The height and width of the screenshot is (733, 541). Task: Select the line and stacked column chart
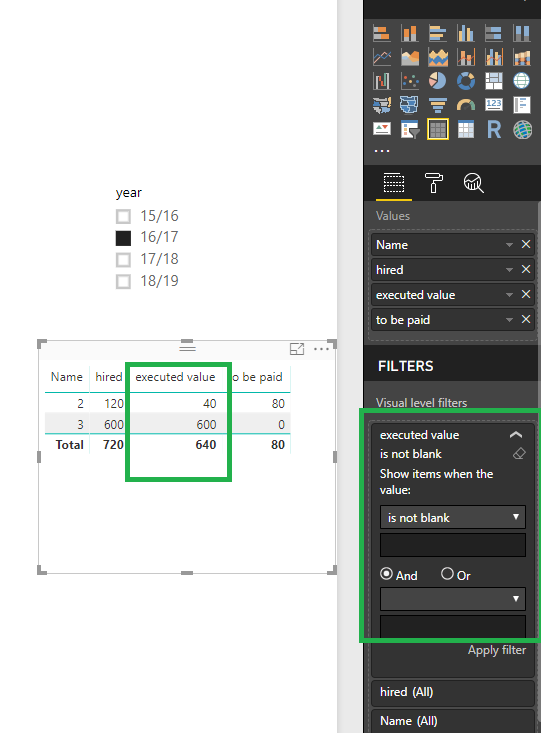pyautogui.click(x=466, y=57)
